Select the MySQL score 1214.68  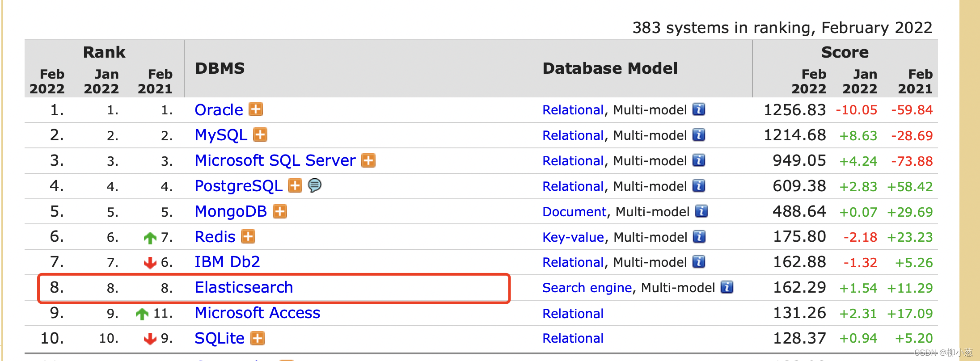[x=794, y=135]
